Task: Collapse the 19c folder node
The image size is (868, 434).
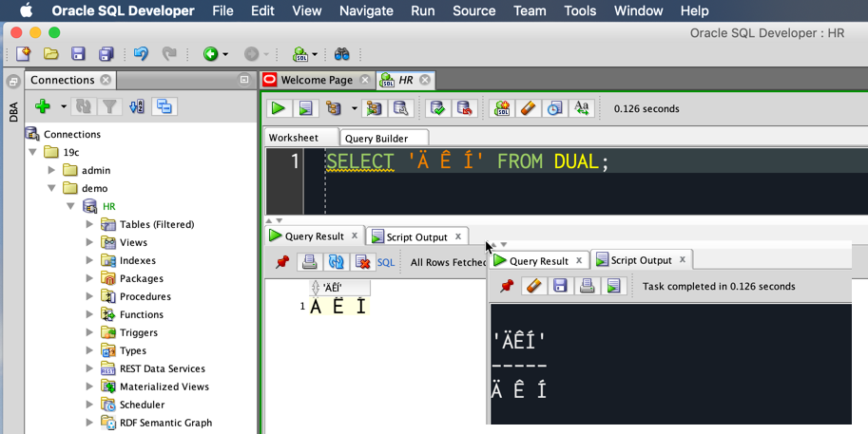Action: (32, 152)
